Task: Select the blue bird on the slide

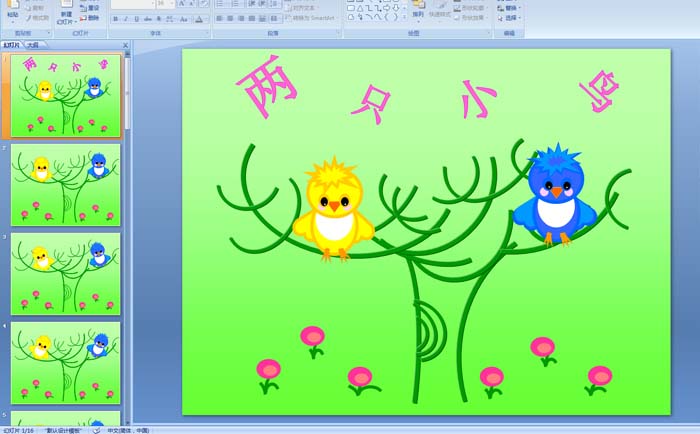Action: point(555,194)
